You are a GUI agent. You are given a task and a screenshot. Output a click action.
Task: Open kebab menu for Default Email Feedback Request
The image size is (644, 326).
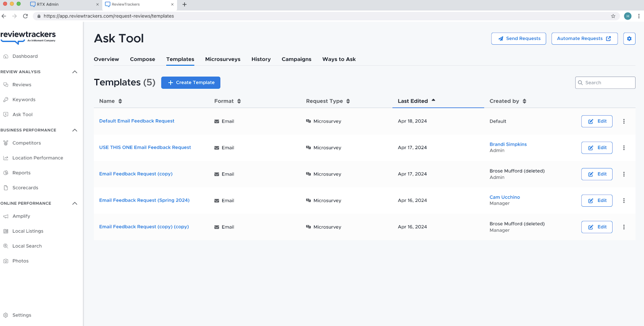pos(624,121)
